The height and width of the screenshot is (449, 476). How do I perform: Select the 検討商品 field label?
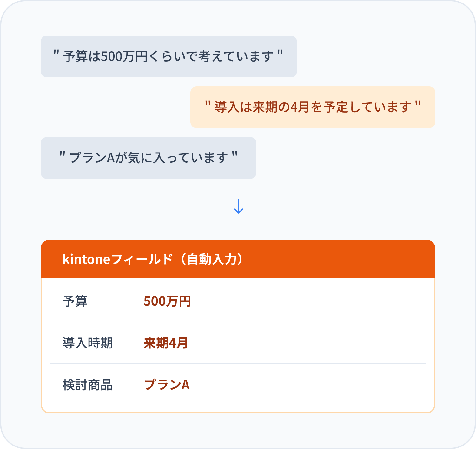88,385
